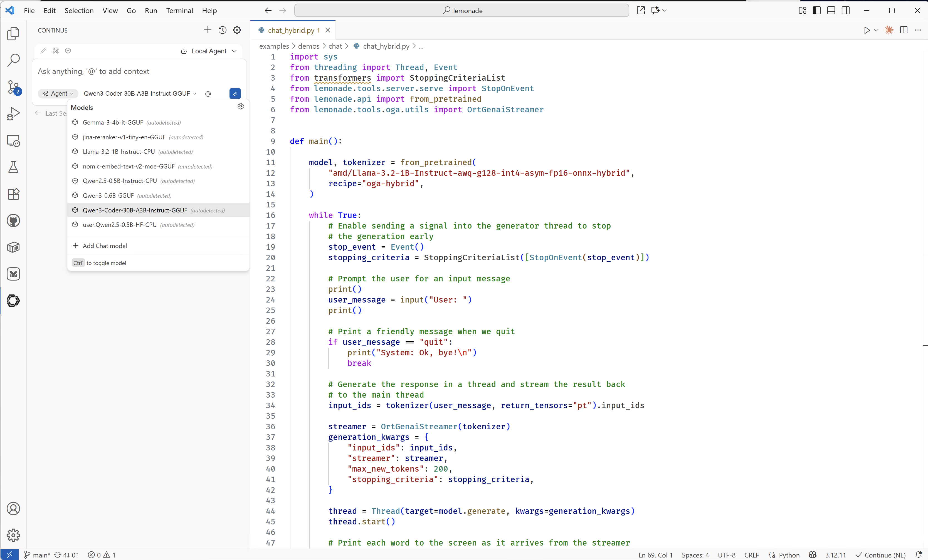This screenshot has height=560, width=928.
Task: Open the Source Control view
Action: coord(13,87)
